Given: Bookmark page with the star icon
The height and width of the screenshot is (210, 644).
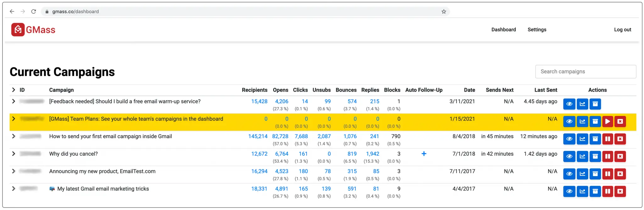Looking at the screenshot, I should [444, 12].
